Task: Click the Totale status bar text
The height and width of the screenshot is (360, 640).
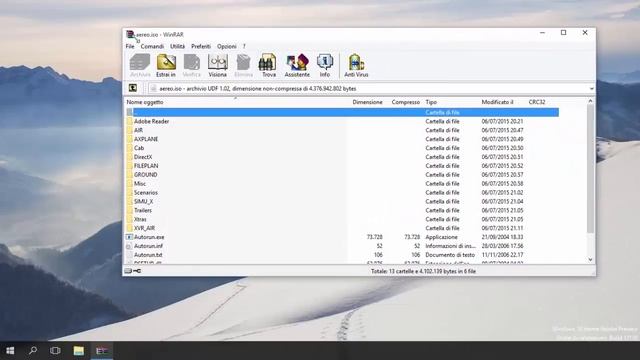Action: 423,271
